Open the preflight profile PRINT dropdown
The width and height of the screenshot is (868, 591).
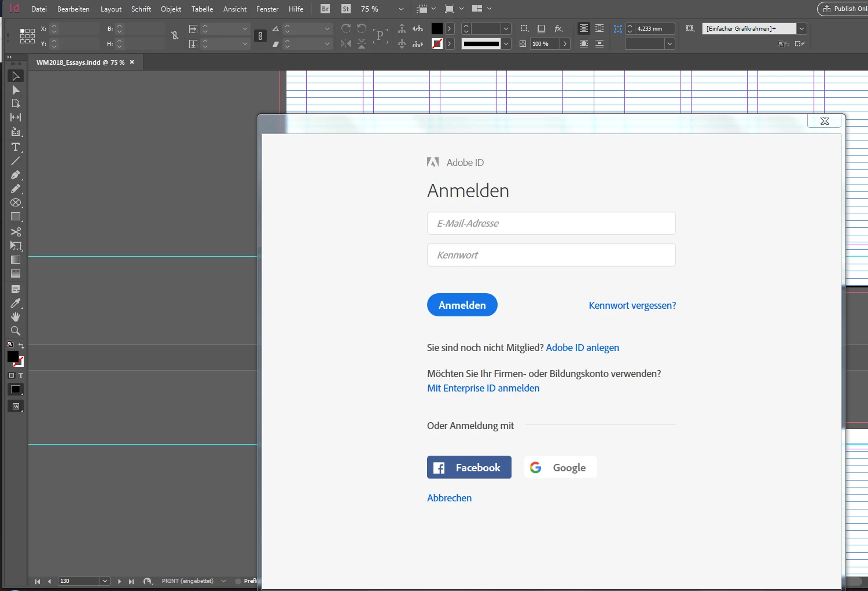pos(224,581)
